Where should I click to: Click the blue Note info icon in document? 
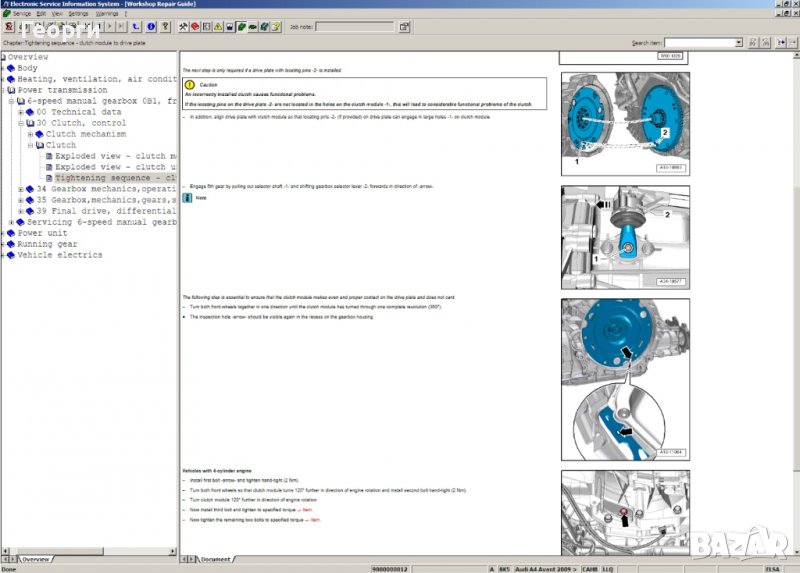tap(187, 198)
